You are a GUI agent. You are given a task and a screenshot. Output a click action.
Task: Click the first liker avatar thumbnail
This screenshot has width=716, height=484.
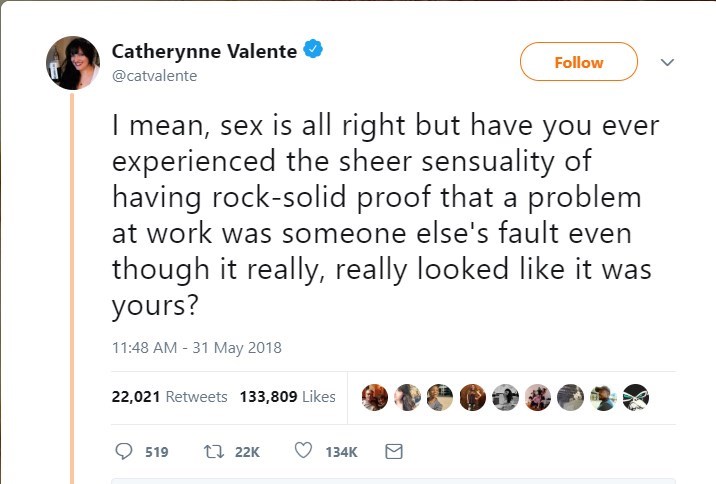click(374, 397)
